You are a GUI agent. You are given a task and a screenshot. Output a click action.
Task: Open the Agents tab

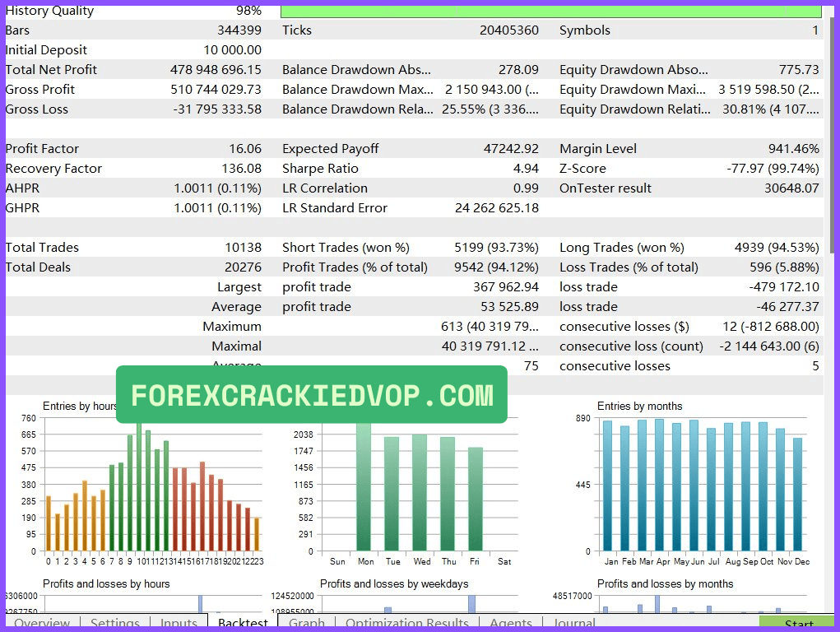point(511,623)
